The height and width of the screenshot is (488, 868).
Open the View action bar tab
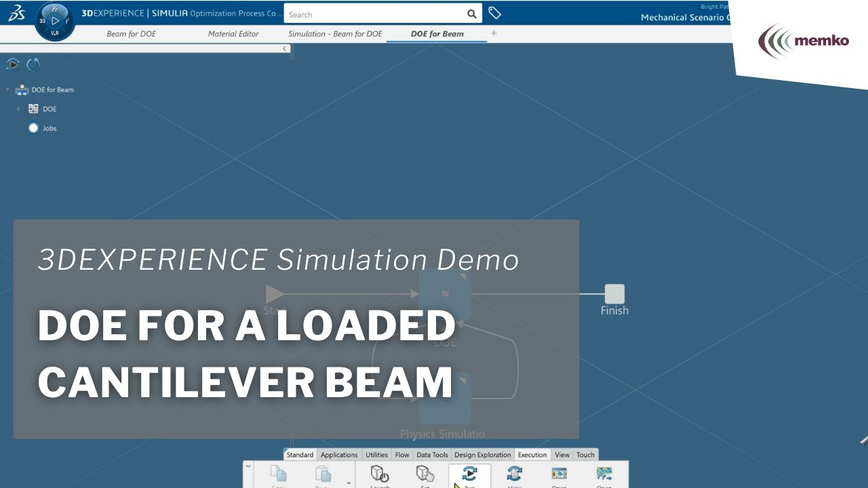(x=562, y=455)
